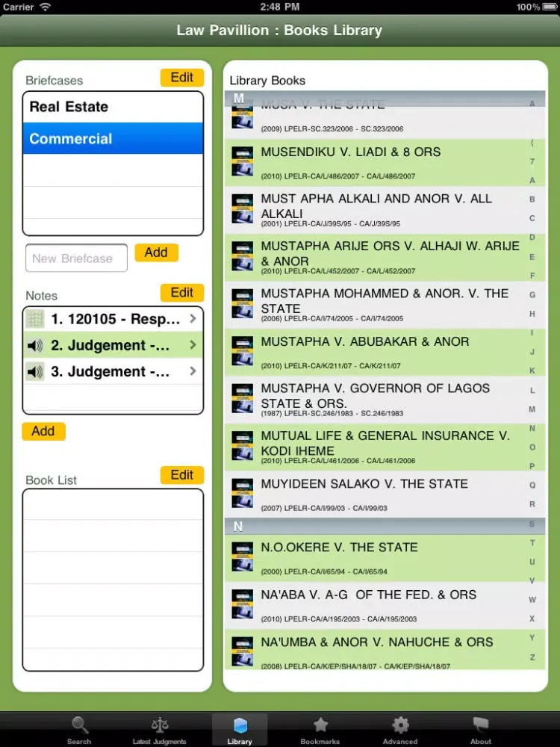560x747 pixels.
Task: Tap speaker icon on note 2 Judgement
Action: [x=35, y=345]
